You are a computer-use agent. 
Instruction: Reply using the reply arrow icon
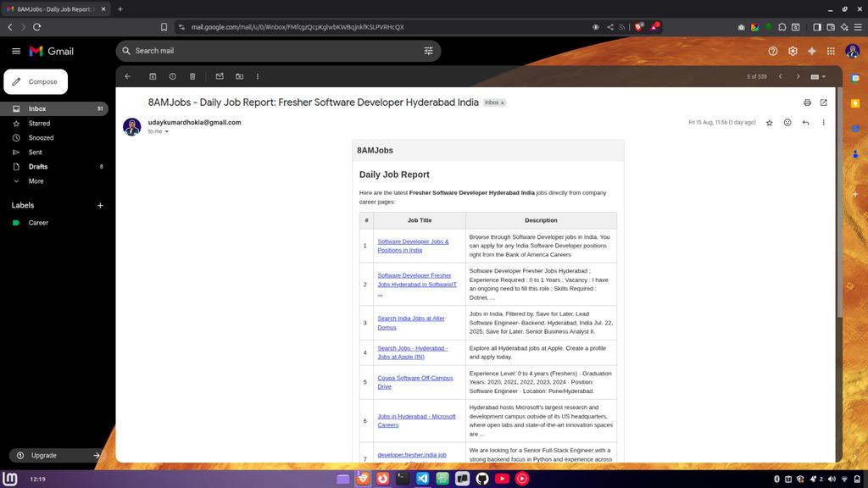coord(804,122)
